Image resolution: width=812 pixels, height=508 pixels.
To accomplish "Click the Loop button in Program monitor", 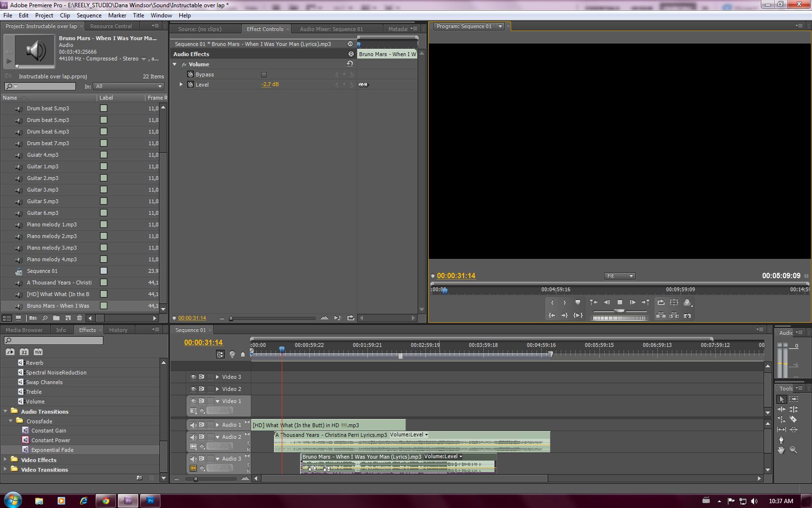I will [x=661, y=302].
